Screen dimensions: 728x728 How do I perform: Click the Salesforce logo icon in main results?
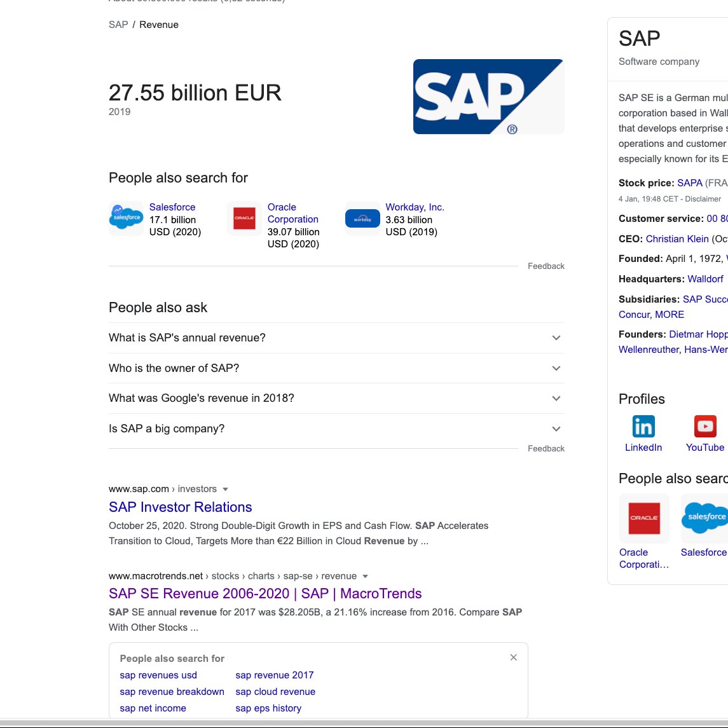pos(127,218)
